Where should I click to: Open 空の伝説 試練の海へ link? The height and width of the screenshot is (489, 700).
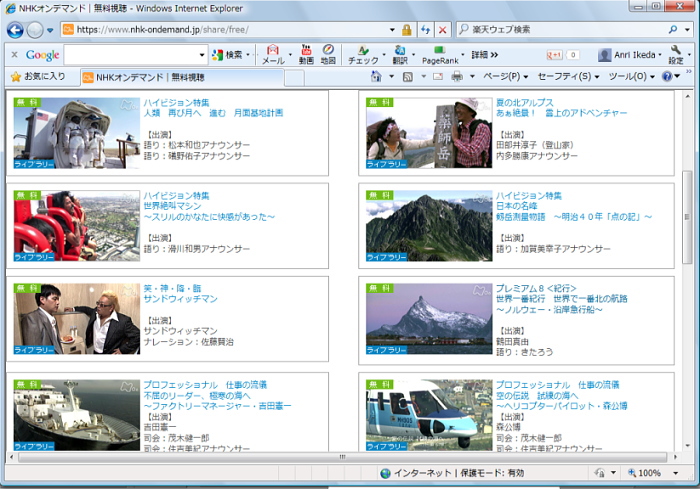[x=537, y=395]
